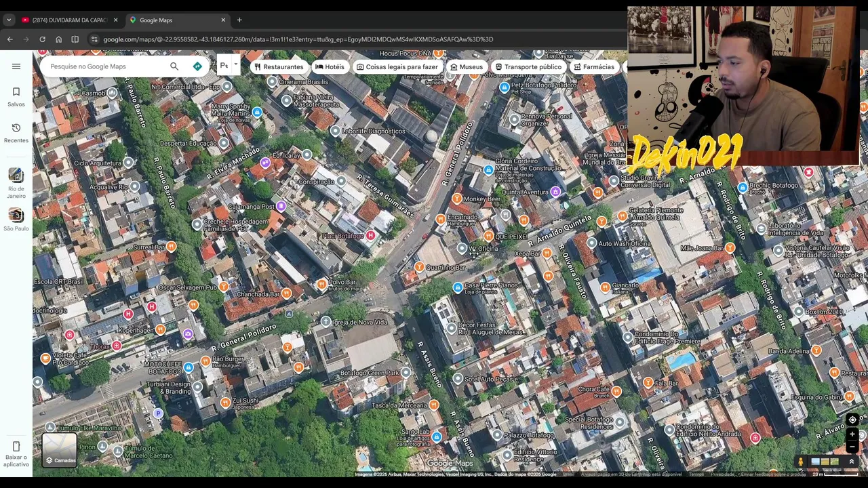
Task: Select the Museus category chip
Action: [x=467, y=67]
